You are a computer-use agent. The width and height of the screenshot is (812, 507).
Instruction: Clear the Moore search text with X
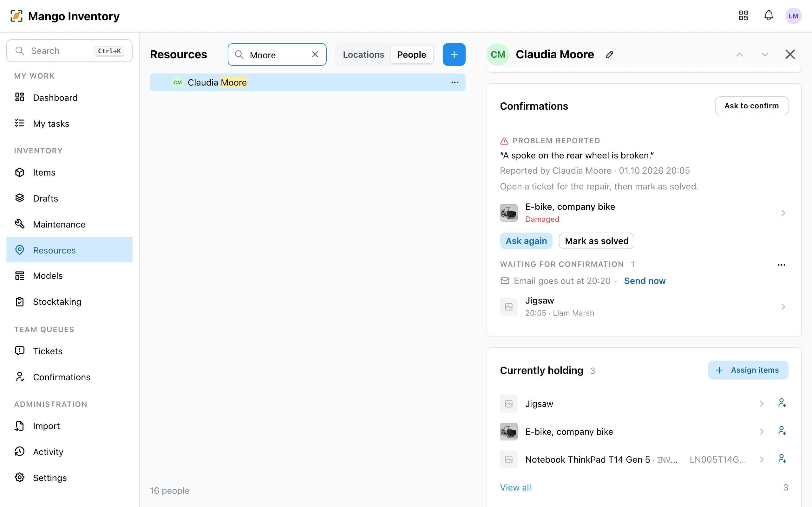pyautogui.click(x=315, y=55)
